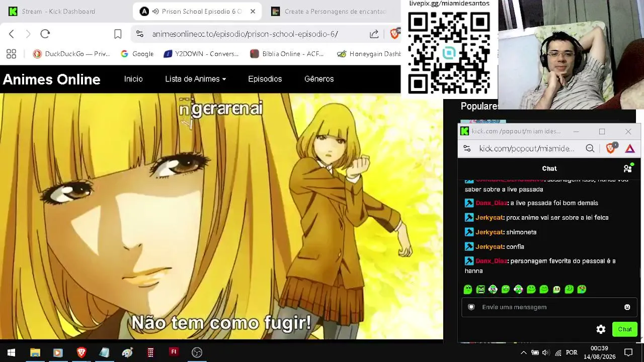Open the Google bookmark
The height and width of the screenshot is (362, 644).
(x=137, y=54)
